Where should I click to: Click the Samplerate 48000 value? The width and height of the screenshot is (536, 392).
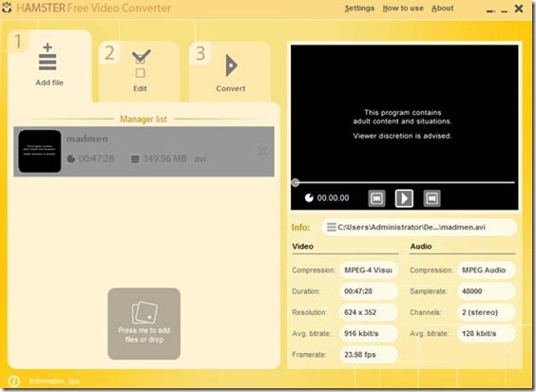pyautogui.click(x=487, y=291)
